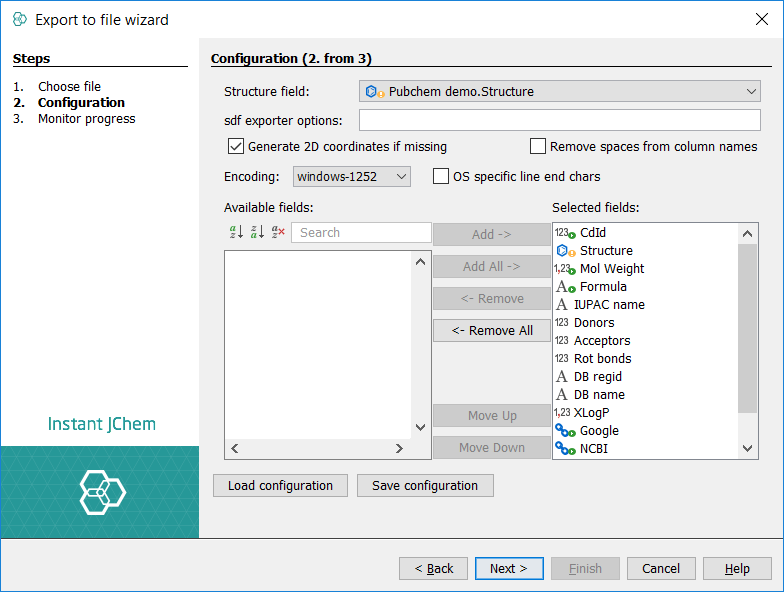
Task: Click the sort descending Z-A icon
Action: point(257,232)
